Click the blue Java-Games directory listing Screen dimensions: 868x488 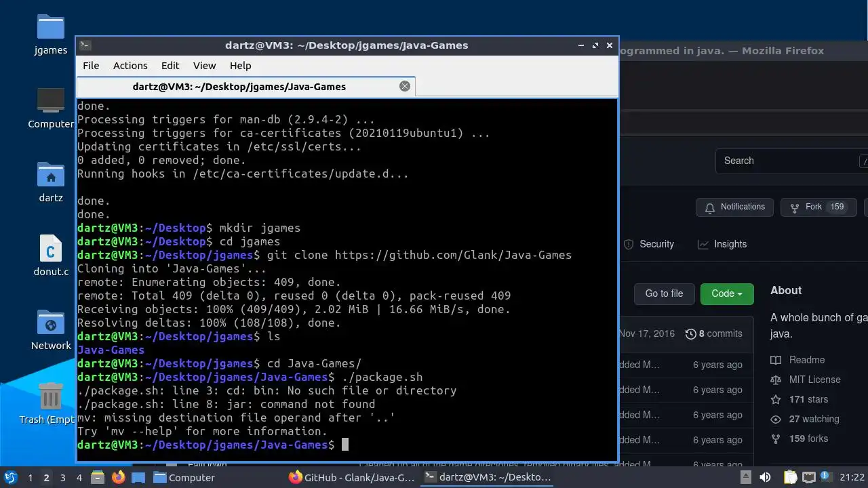(111, 350)
